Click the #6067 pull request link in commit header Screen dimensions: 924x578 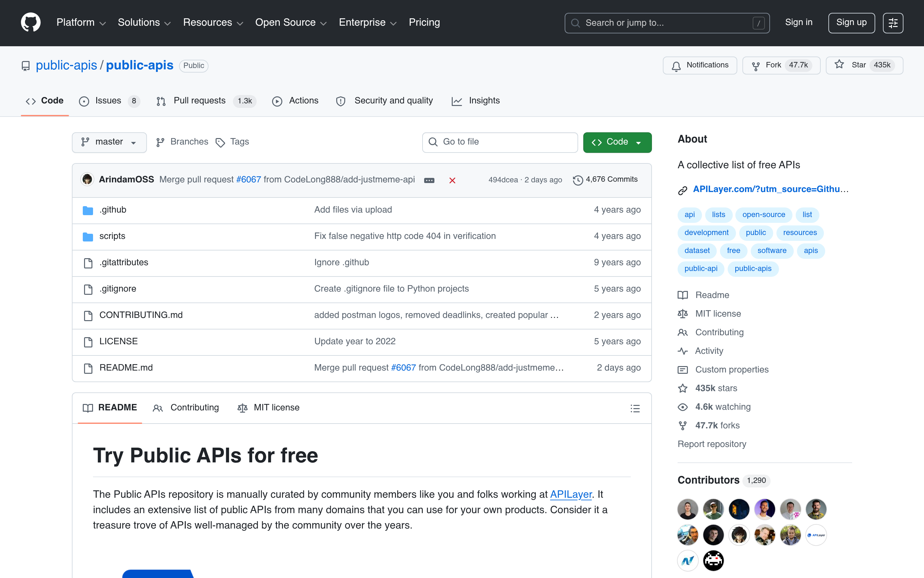(x=249, y=180)
